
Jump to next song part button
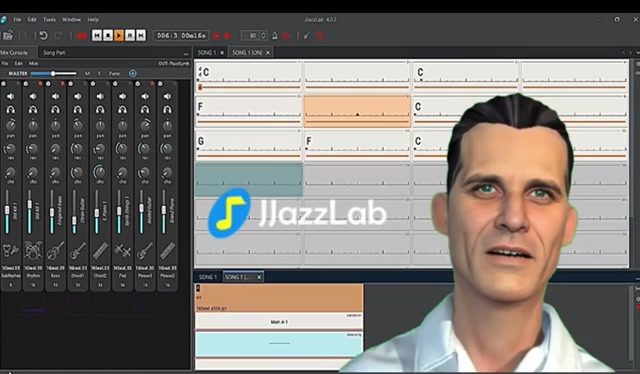141,36
